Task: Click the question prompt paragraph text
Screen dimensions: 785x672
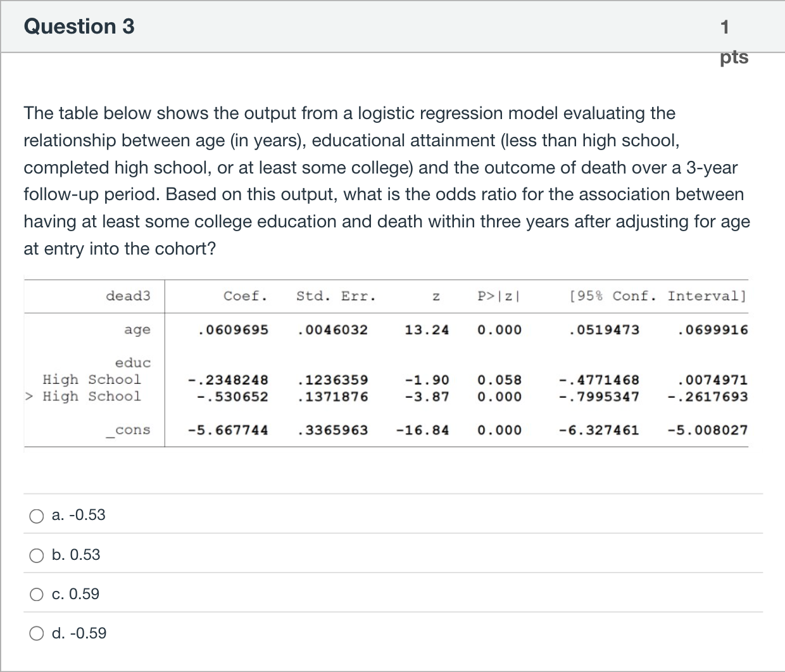Action: (386, 181)
